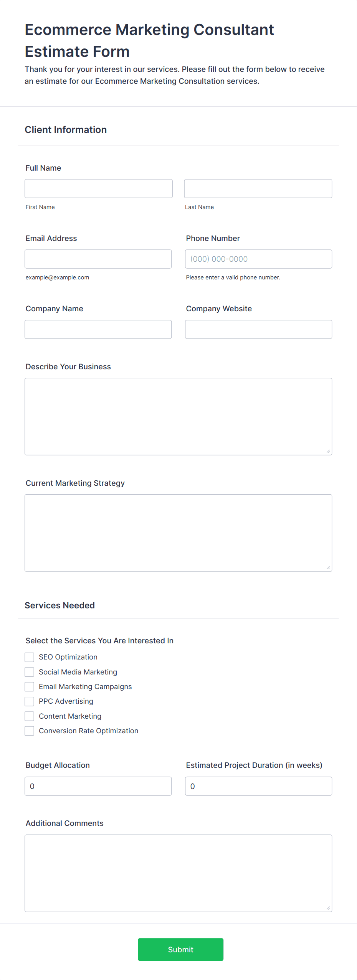Image resolution: width=357 pixels, height=980 pixels.
Task: Focus the Additional Comments textarea
Action: pos(178,872)
